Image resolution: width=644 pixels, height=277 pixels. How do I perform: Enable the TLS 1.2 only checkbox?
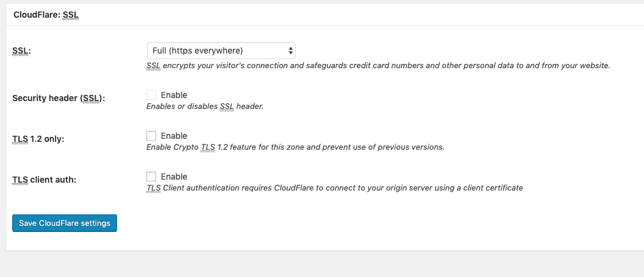pyautogui.click(x=151, y=136)
